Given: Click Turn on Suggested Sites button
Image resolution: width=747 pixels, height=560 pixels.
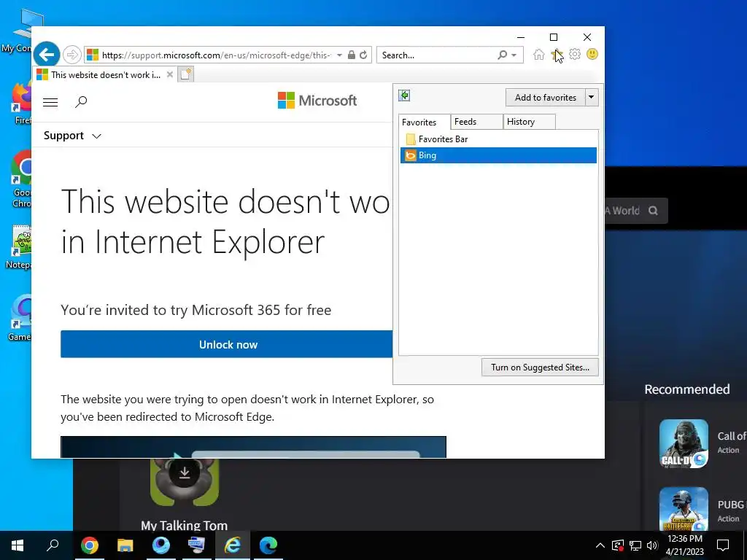Looking at the screenshot, I should pos(540,367).
